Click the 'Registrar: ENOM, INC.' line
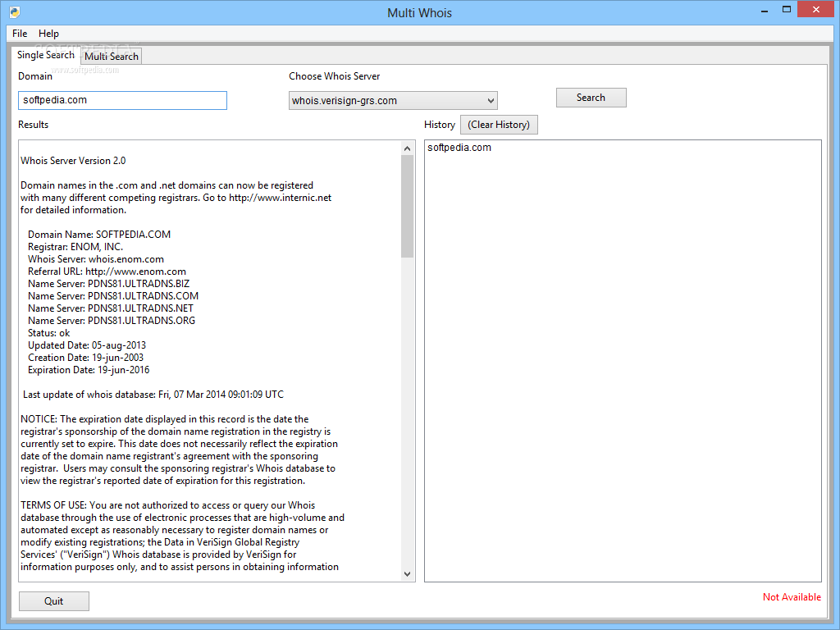 (x=75, y=246)
